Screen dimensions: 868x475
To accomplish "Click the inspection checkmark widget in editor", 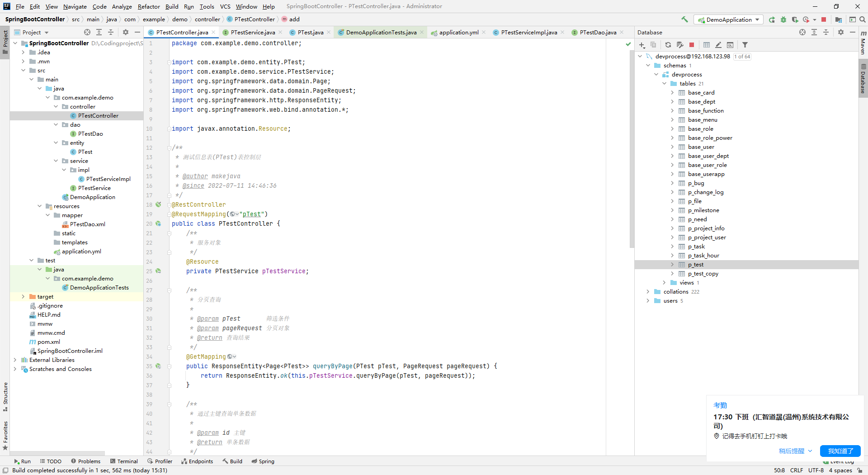I will [628, 44].
